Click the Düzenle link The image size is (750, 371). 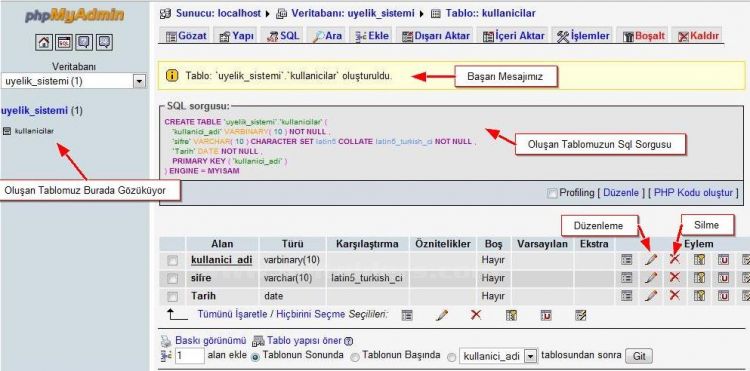[621, 193]
